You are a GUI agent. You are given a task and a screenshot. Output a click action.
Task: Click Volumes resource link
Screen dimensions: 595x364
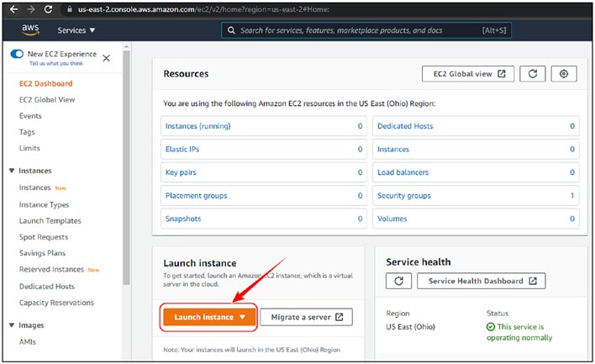392,219
